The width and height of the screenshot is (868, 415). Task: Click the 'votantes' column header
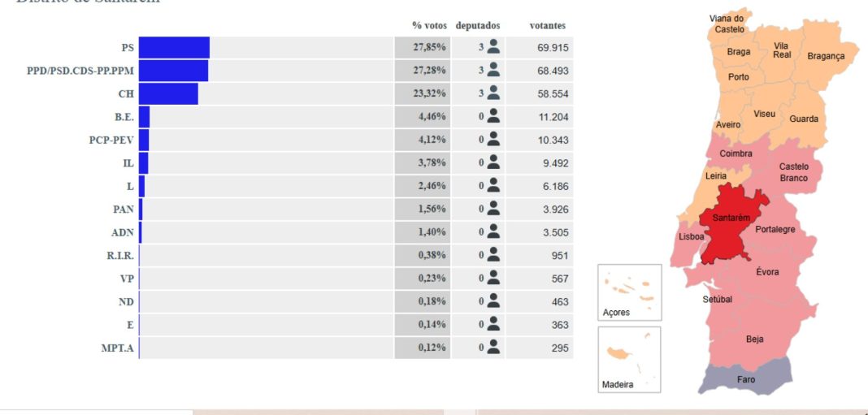547,26
